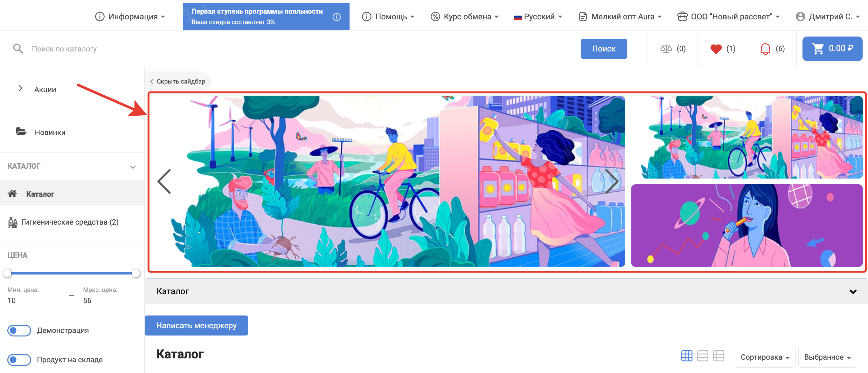Go to previous banner slide arrow
This screenshot has height=373, width=868.
pyautogui.click(x=164, y=181)
